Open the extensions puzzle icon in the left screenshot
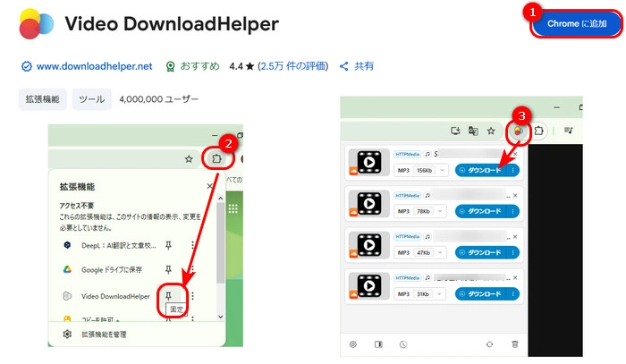 click(216, 159)
